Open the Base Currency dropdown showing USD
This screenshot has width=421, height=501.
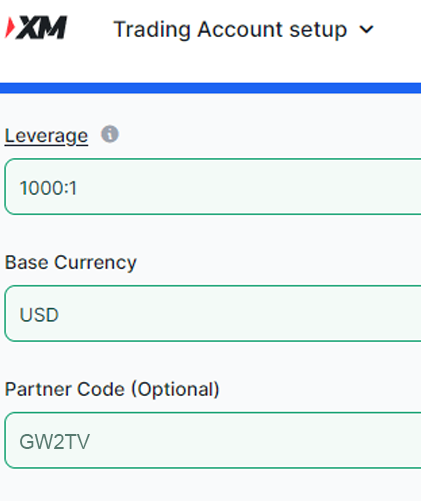213,313
